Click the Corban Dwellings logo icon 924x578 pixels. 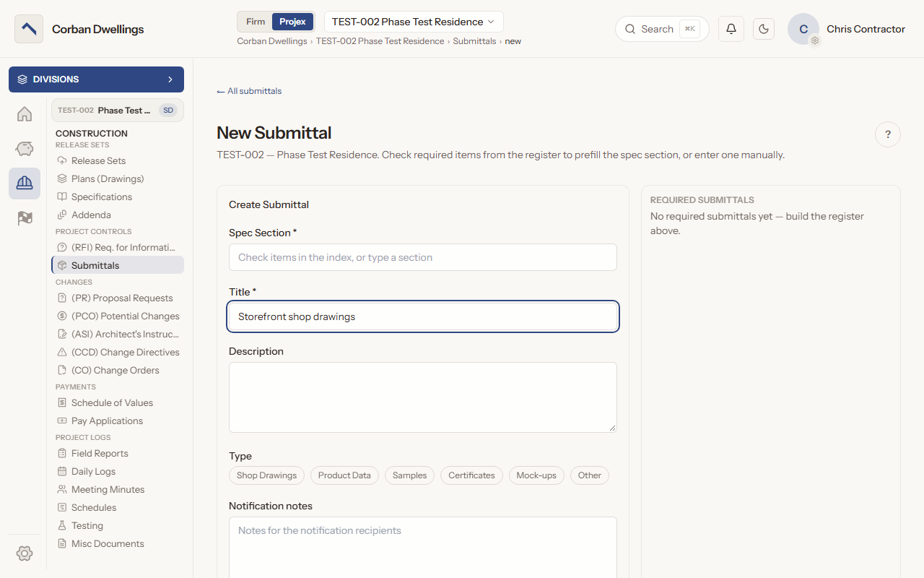point(29,29)
